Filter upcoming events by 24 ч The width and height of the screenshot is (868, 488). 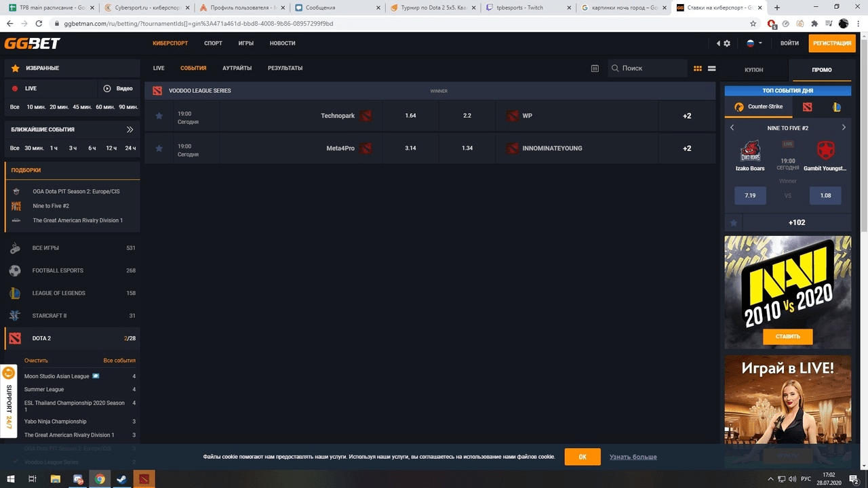coord(131,148)
